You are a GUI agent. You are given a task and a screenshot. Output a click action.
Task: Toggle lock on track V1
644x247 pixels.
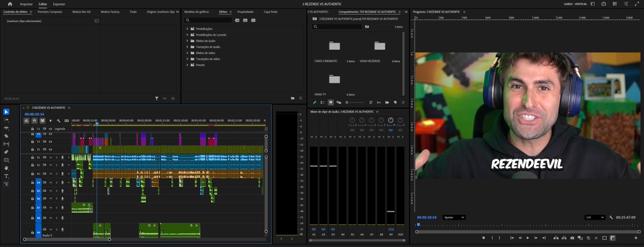[32, 149]
